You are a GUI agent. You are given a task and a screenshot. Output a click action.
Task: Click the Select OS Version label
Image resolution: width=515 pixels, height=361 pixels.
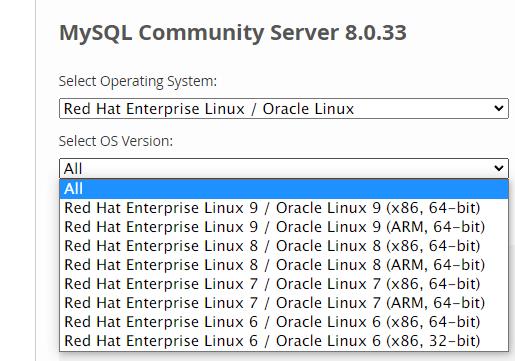[x=116, y=141]
